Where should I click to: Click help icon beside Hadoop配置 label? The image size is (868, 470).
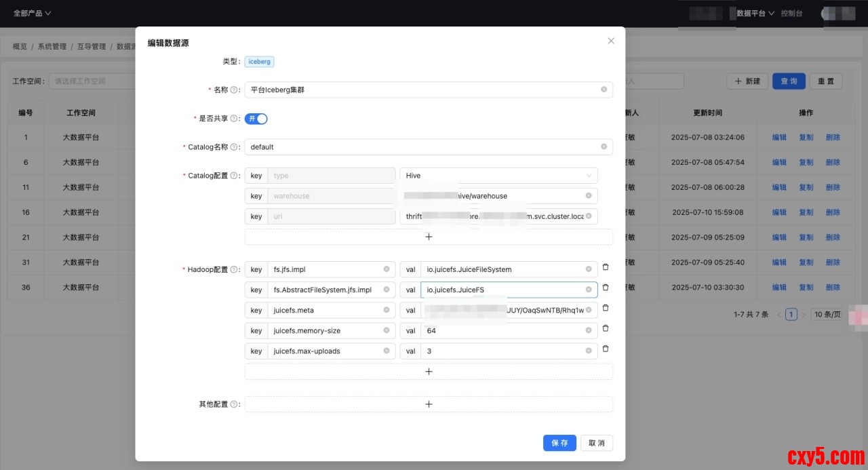[x=235, y=270]
